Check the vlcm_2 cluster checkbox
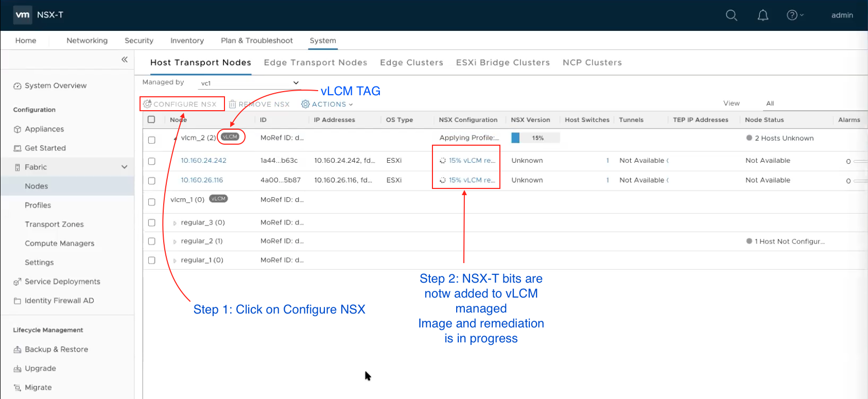The image size is (868, 399). [151, 140]
